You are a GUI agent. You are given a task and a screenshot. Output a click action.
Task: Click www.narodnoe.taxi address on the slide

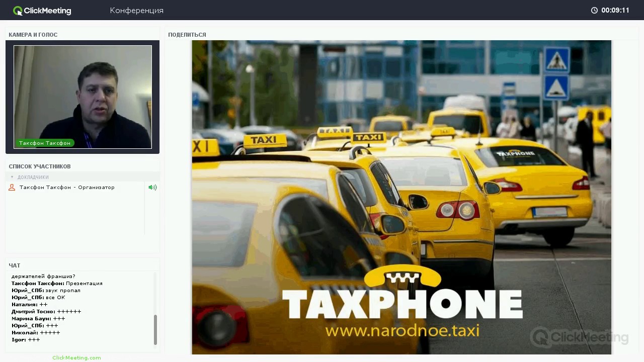(402, 331)
